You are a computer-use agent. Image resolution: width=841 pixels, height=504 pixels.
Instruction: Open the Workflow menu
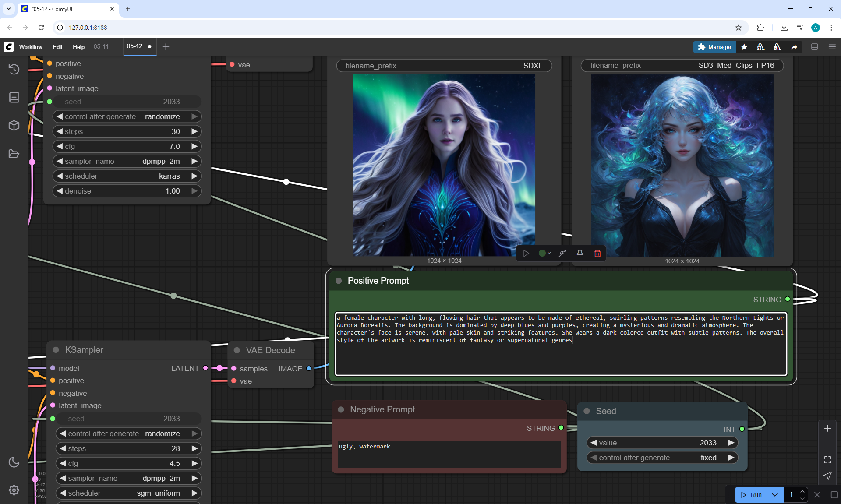point(31,47)
